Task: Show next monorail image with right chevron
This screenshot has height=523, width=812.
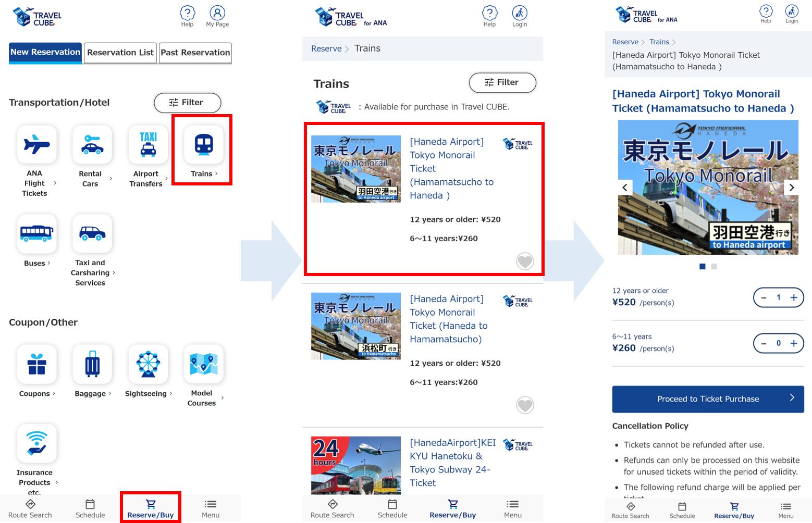Action: 791,188
